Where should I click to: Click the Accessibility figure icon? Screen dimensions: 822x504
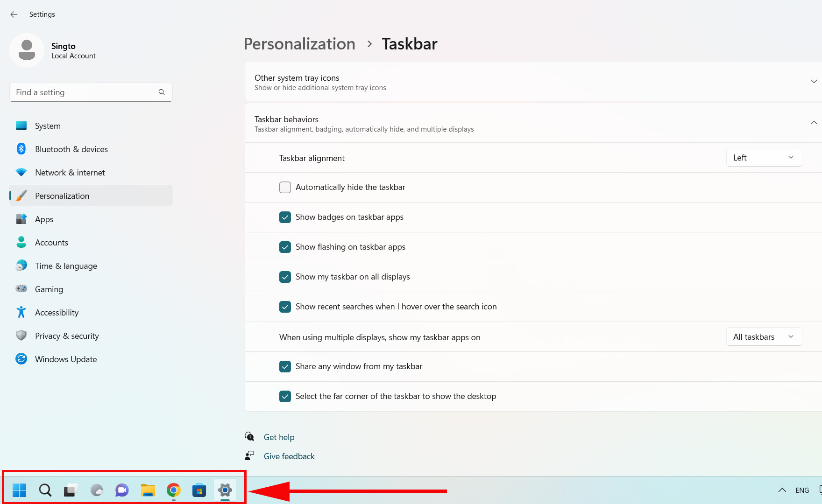tap(21, 312)
